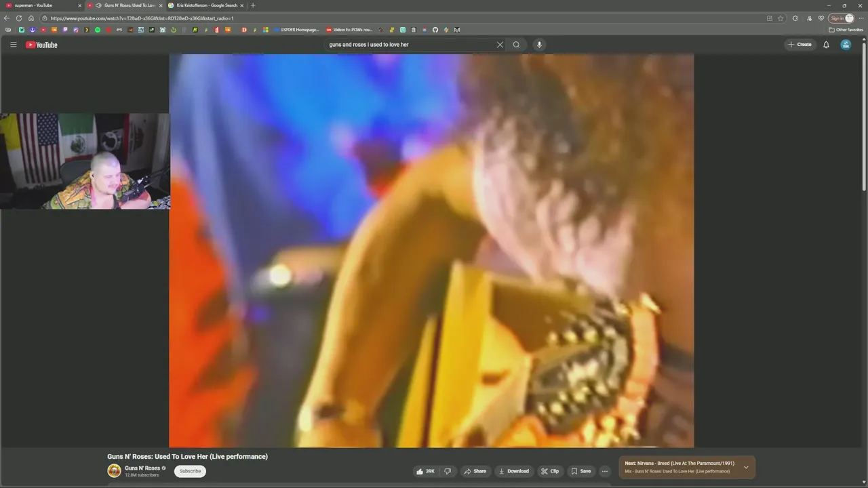Save the video to playlist
This screenshot has width=868, height=488.
pyautogui.click(x=580, y=471)
